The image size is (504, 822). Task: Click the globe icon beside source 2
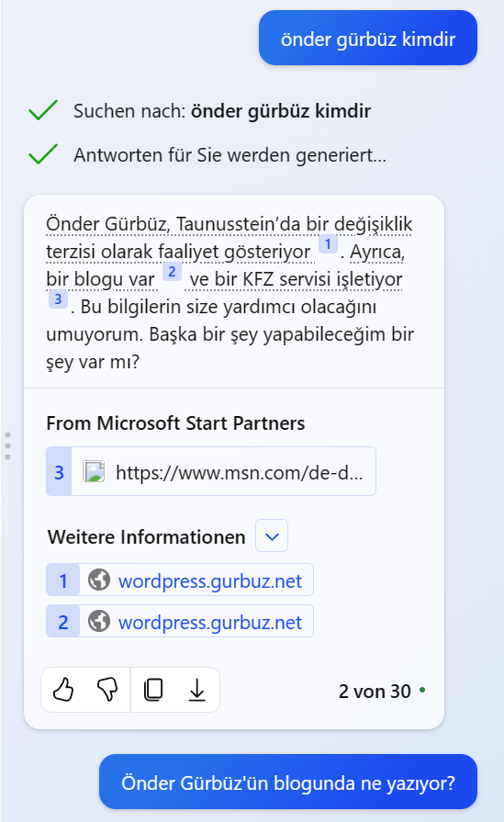click(99, 621)
